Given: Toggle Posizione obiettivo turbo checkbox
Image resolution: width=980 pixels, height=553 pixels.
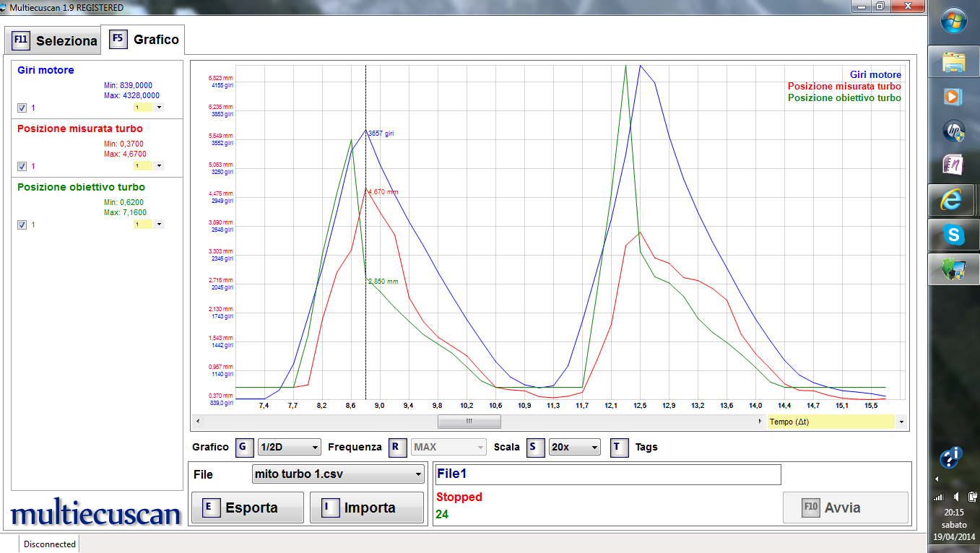Looking at the screenshot, I should coord(22,225).
